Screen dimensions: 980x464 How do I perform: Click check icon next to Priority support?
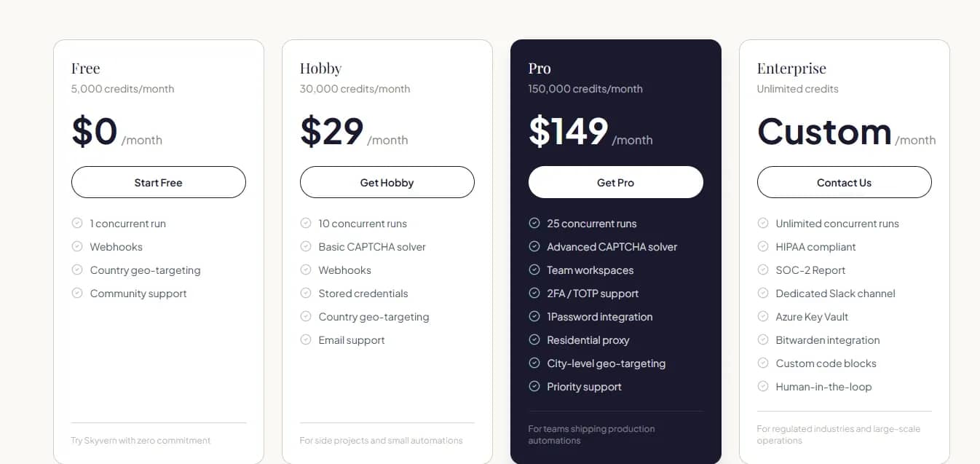pyautogui.click(x=534, y=386)
